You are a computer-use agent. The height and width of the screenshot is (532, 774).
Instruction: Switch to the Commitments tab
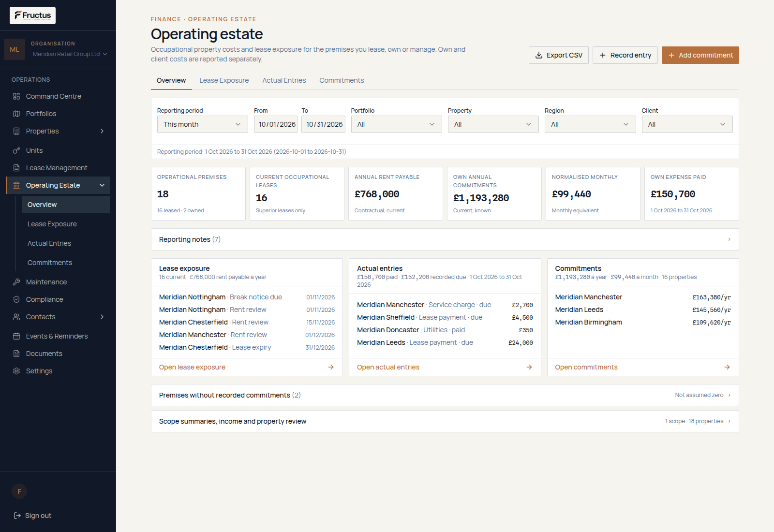342,80
